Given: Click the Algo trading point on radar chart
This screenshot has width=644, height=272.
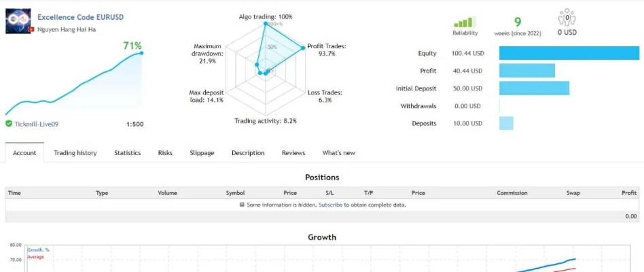Looking at the screenshot, I should tap(265, 24).
